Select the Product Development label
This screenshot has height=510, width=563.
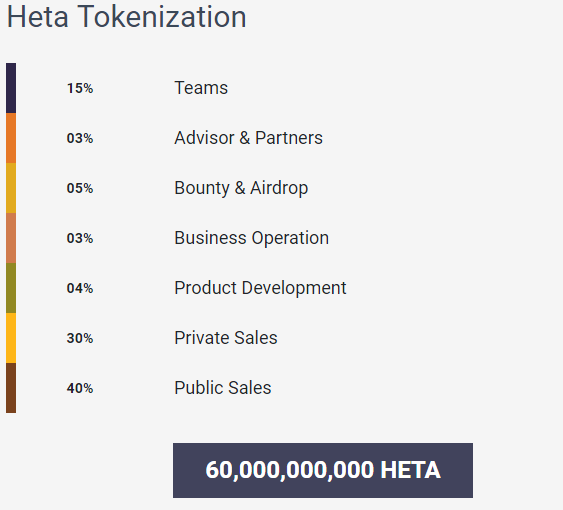point(260,288)
